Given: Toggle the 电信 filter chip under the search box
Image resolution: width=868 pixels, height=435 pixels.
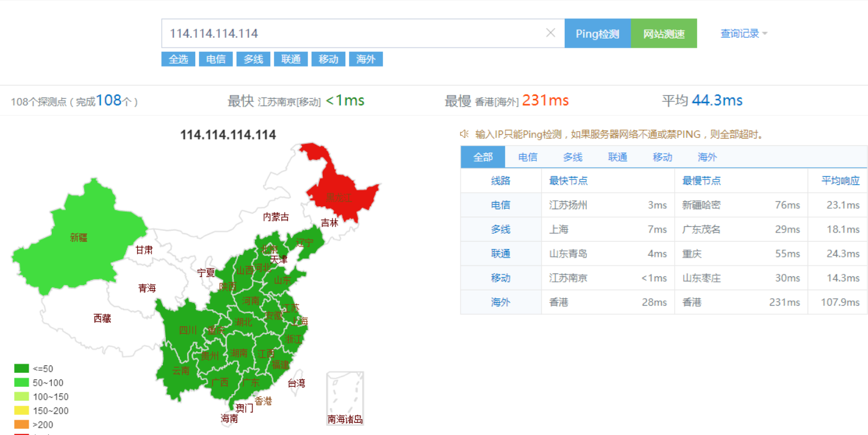Looking at the screenshot, I should coord(216,59).
